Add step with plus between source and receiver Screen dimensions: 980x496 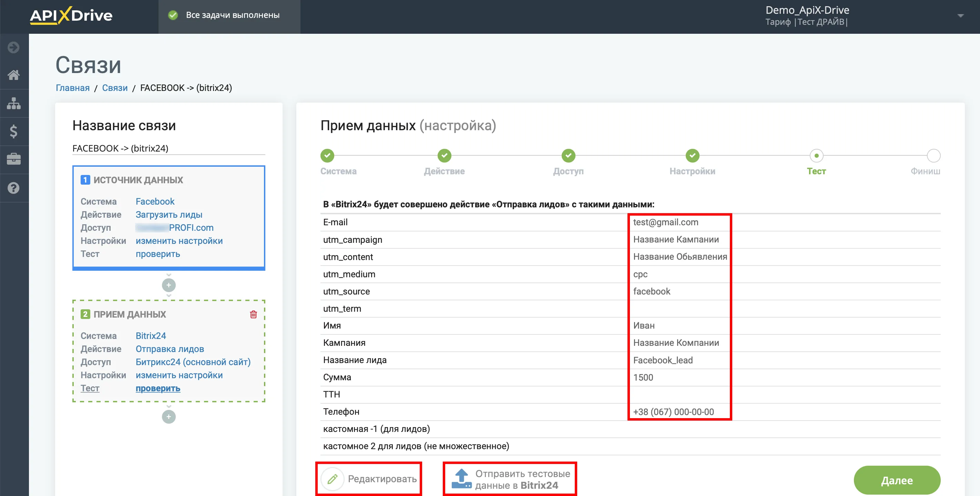169,285
